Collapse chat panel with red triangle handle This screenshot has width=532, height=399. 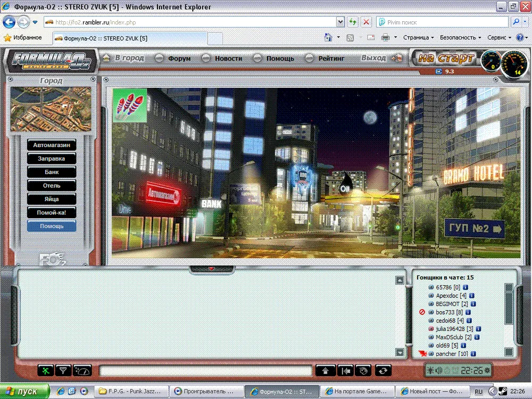pos(211,269)
